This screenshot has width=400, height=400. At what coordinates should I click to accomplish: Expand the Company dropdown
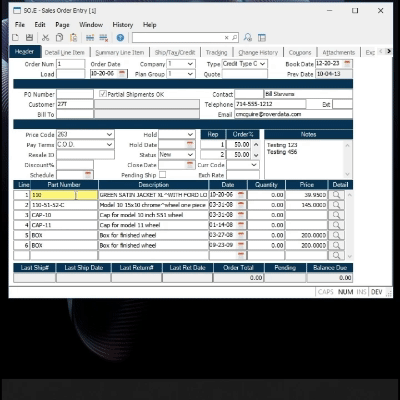(190, 64)
